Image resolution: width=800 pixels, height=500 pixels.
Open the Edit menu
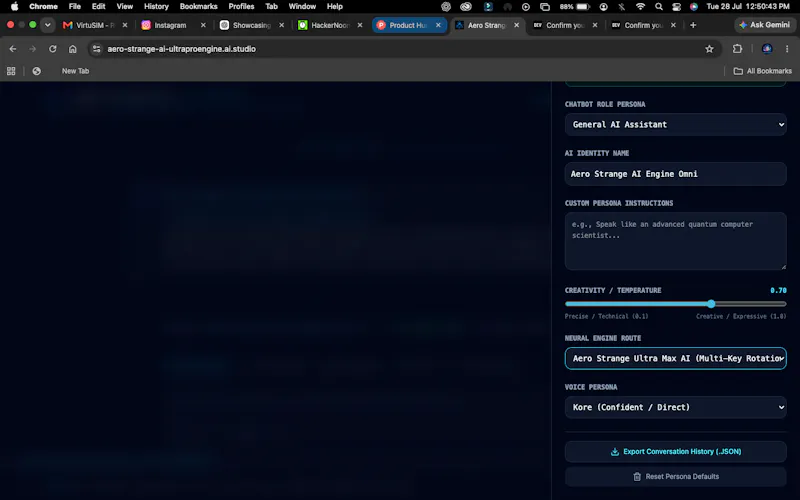click(98, 7)
